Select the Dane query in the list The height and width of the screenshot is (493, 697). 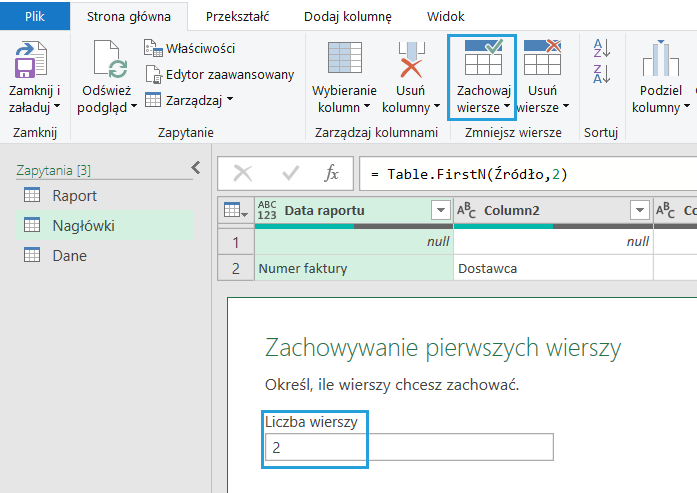69,255
